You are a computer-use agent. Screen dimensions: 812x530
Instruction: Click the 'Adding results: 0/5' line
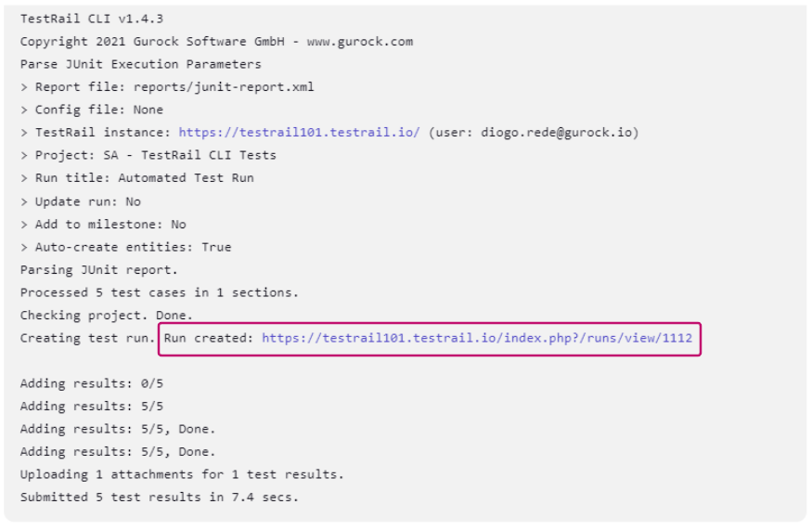pos(91,383)
